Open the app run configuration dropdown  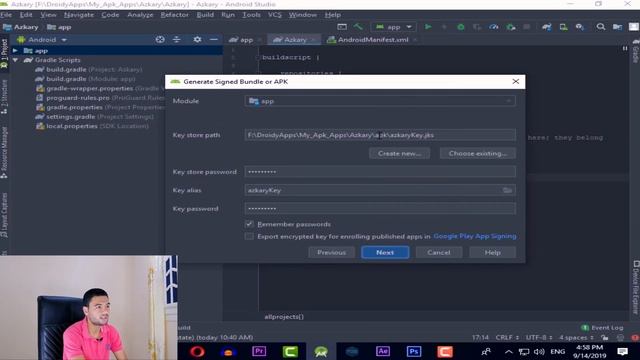[x=393, y=27]
